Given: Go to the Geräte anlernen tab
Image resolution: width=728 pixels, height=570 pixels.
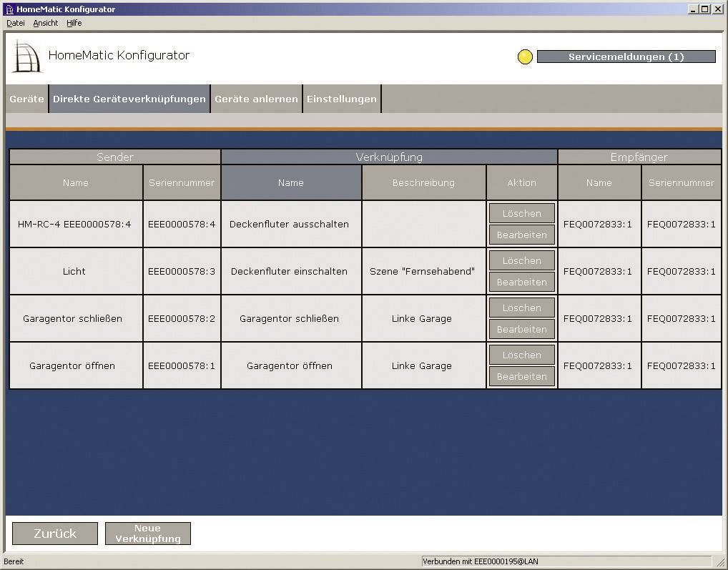Looking at the screenshot, I should pyautogui.click(x=256, y=99).
